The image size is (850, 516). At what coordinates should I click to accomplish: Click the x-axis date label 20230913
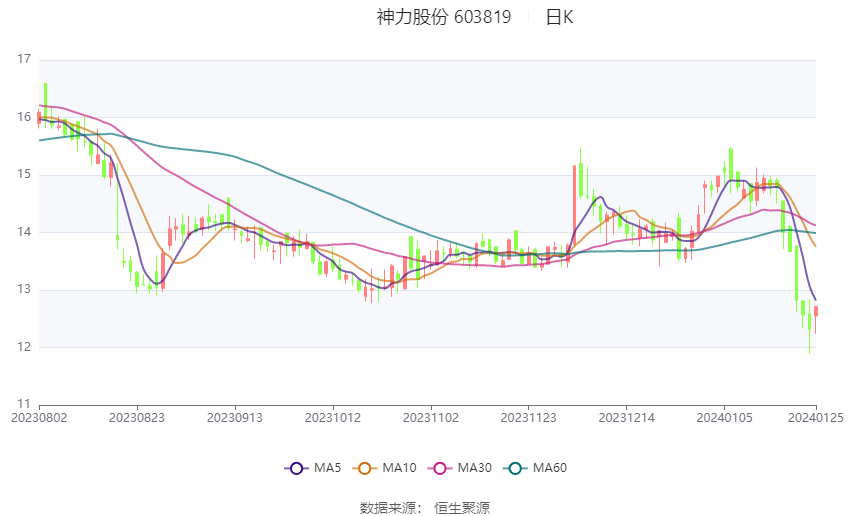click(235, 418)
